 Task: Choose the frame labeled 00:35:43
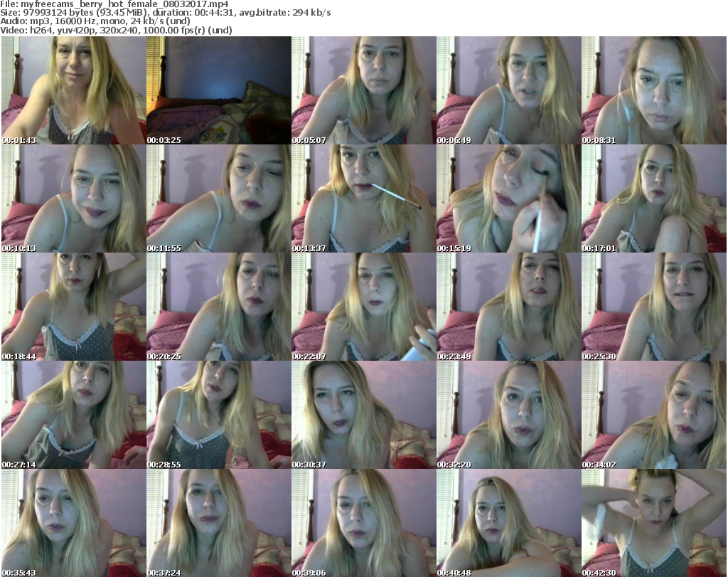coord(74,523)
